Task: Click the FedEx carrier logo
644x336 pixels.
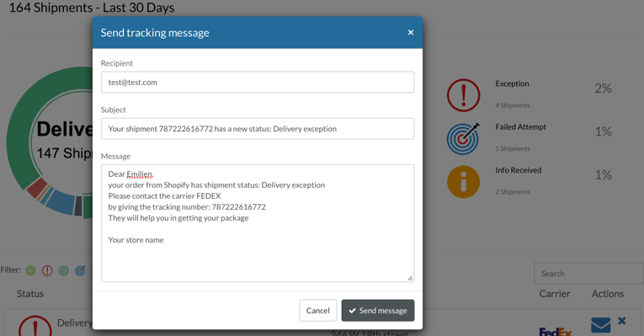Action: tap(556, 331)
